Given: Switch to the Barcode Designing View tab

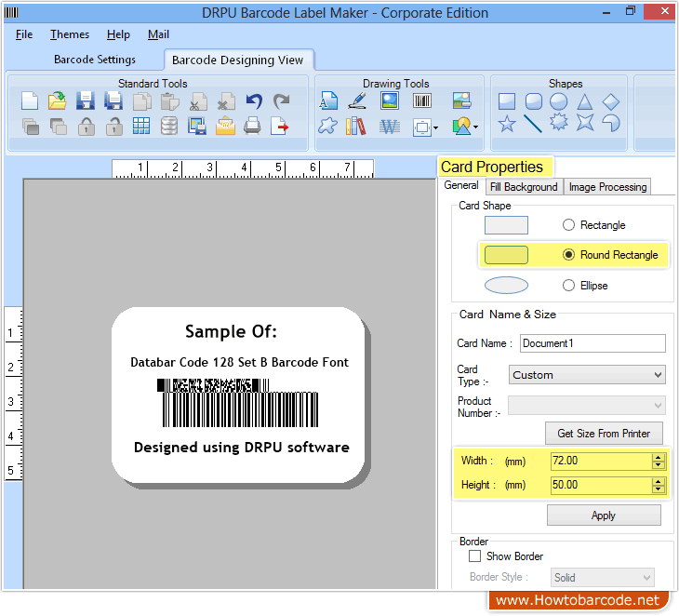Looking at the screenshot, I should 238,60.
